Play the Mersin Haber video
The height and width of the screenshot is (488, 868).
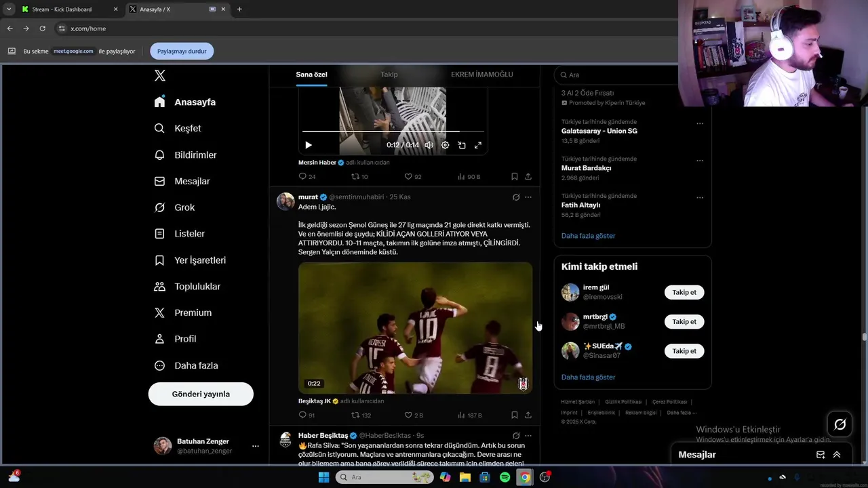point(309,145)
